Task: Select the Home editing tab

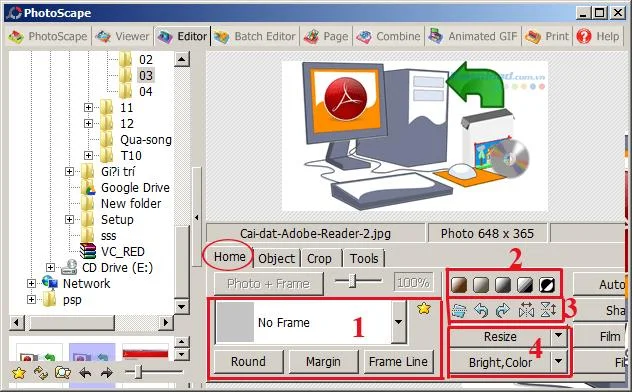Action: click(x=229, y=257)
